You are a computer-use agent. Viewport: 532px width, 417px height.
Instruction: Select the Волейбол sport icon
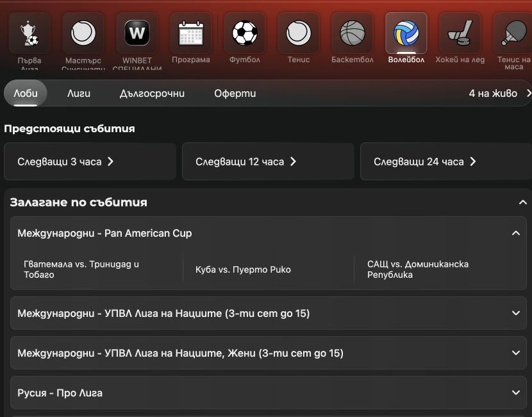(x=406, y=33)
